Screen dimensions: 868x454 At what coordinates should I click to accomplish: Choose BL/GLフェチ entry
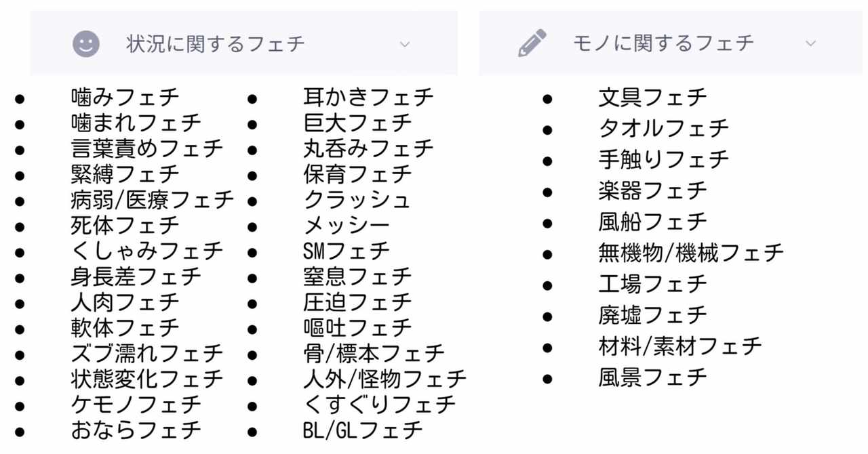363,430
